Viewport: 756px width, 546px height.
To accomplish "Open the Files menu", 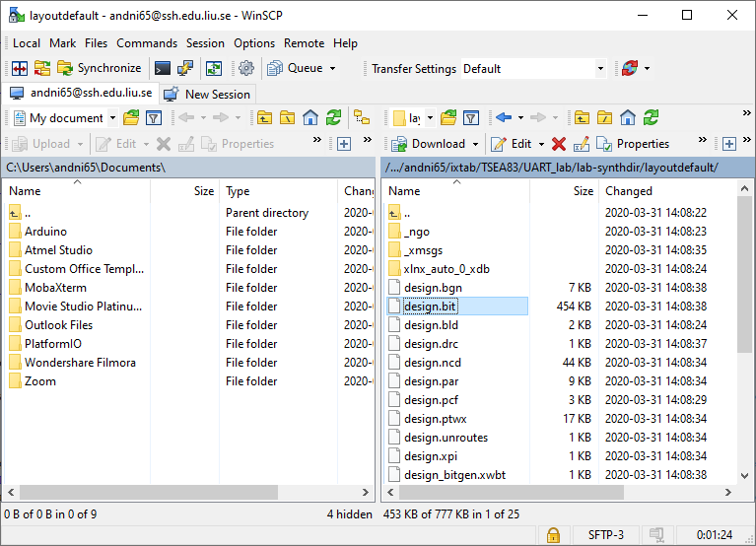I will 96,43.
